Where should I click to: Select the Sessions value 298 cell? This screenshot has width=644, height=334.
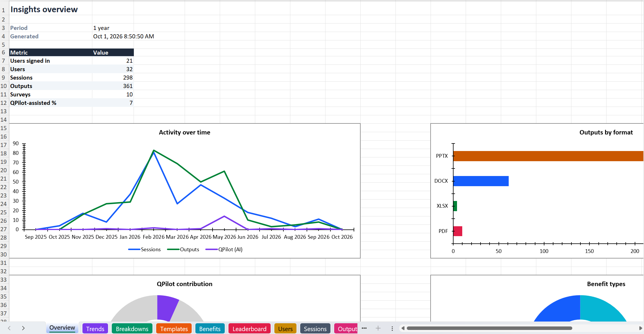tap(113, 78)
